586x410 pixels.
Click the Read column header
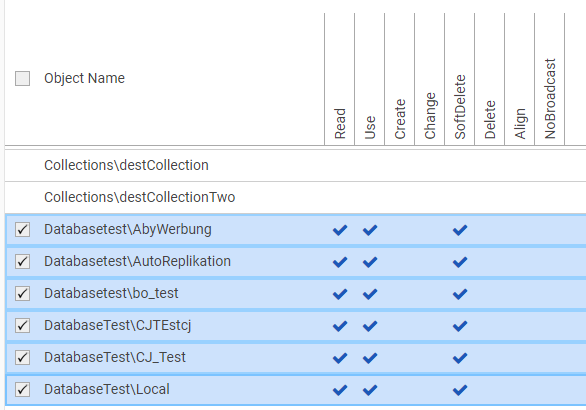pyautogui.click(x=340, y=123)
